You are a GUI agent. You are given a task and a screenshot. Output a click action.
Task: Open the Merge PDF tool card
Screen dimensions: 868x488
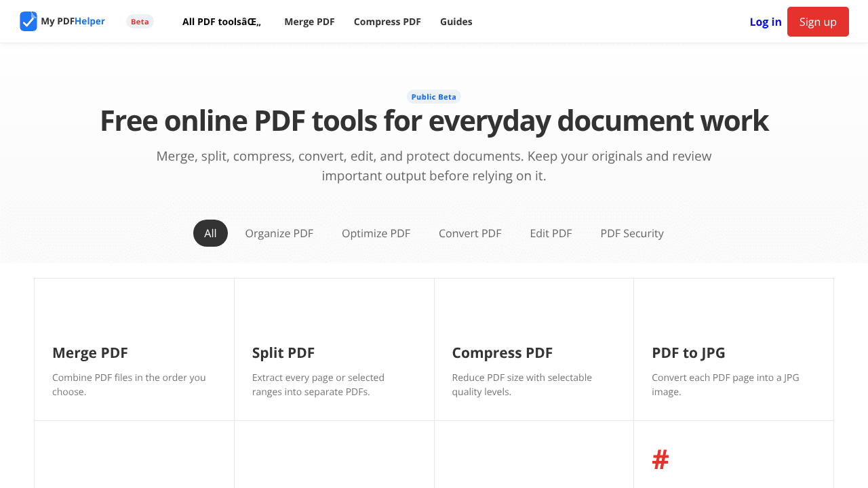point(134,350)
